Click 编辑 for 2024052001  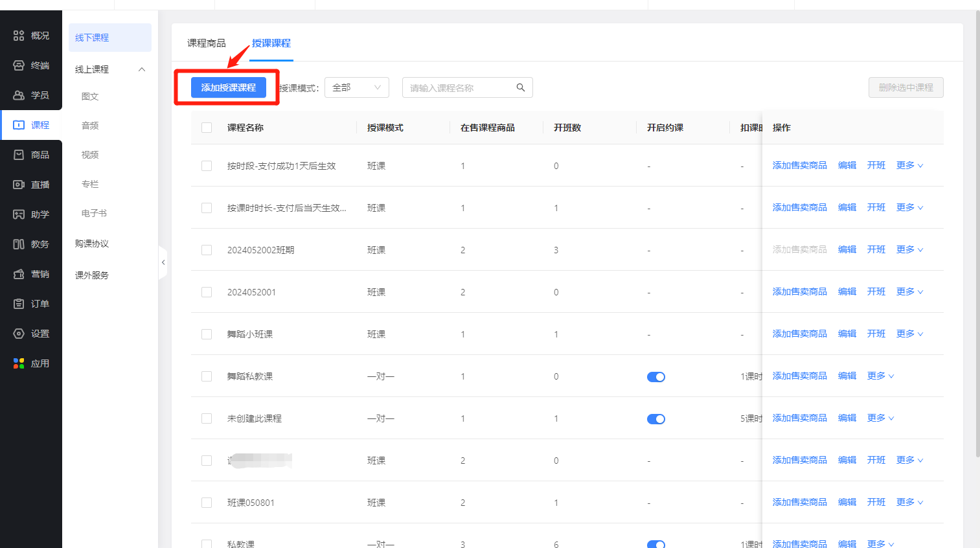tap(847, 291)
